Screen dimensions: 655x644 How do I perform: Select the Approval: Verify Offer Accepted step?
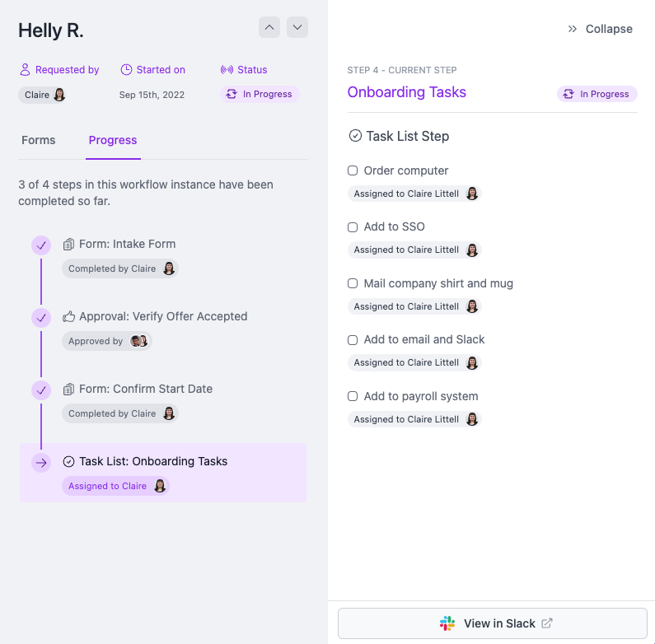coord(163,316)
